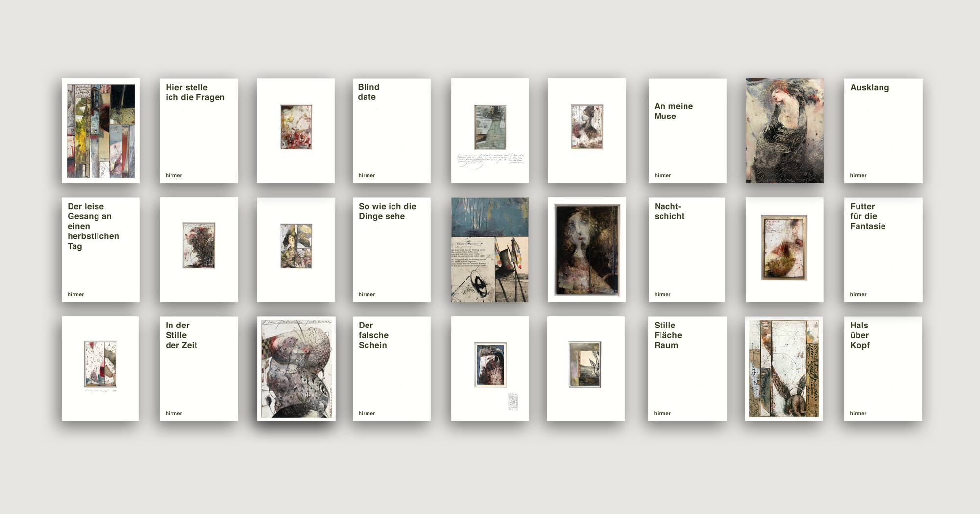Viewport: 980px width, 514px height.
Task: Select the 'Ausklang' cover card
Action: pyautogui.click(x=883, y=131)
